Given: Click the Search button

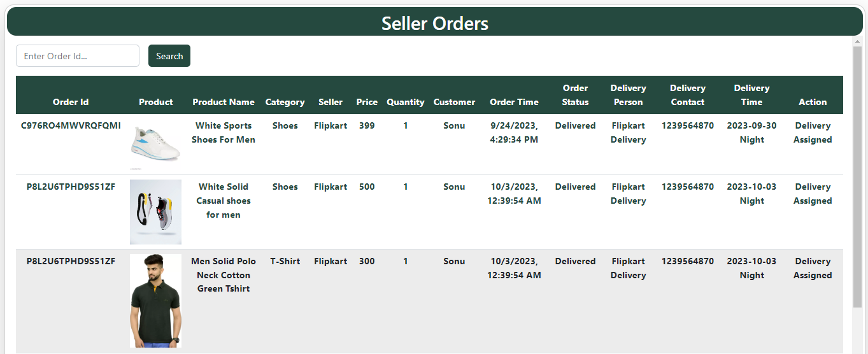Looking at the screenshot, I should [169, 56].
